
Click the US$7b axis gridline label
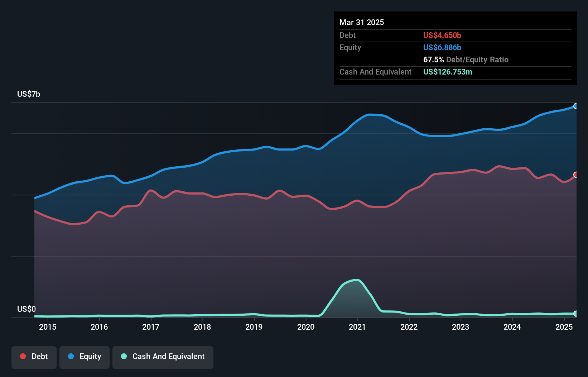click(x=29, y=94)
